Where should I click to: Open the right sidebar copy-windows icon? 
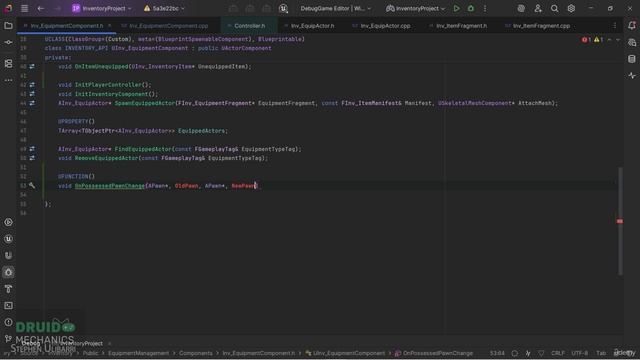point(632,42)
